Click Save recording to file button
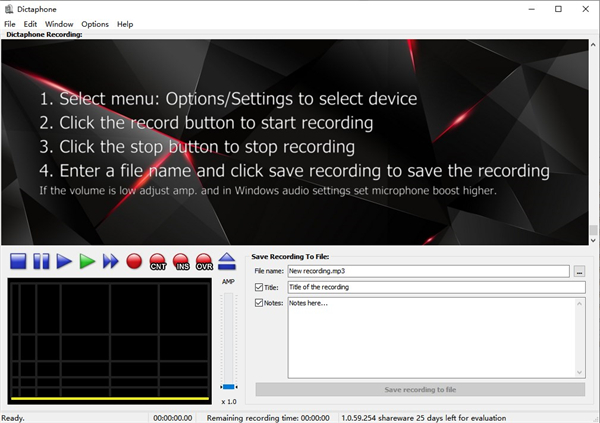The width and height of the screenshot is (600, 423). (420, 390)
